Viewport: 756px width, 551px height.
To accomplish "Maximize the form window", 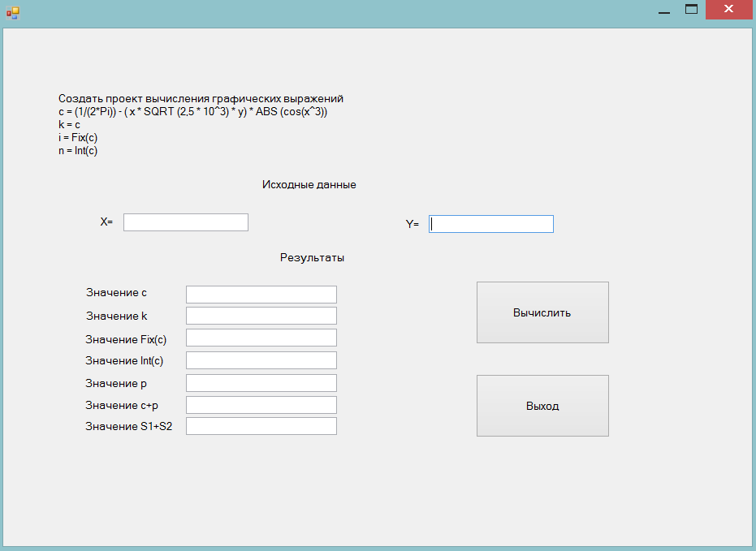I will pos(691,10).
